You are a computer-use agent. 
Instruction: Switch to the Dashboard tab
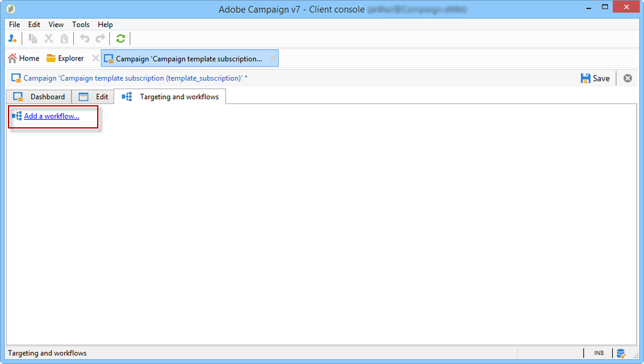click(x=39, y=97)
